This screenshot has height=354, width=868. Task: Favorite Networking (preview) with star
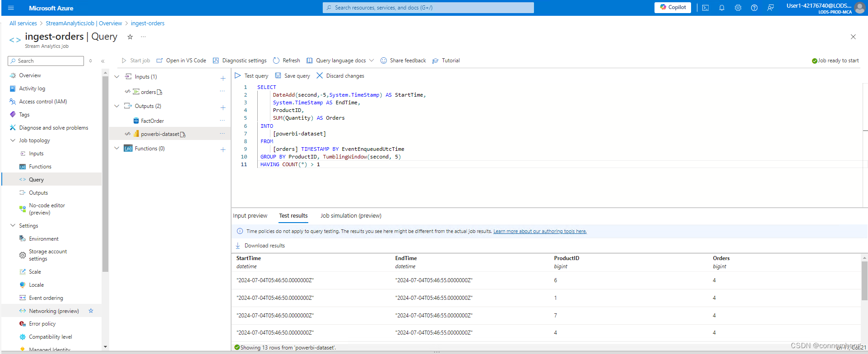click(x=91, y=311)
